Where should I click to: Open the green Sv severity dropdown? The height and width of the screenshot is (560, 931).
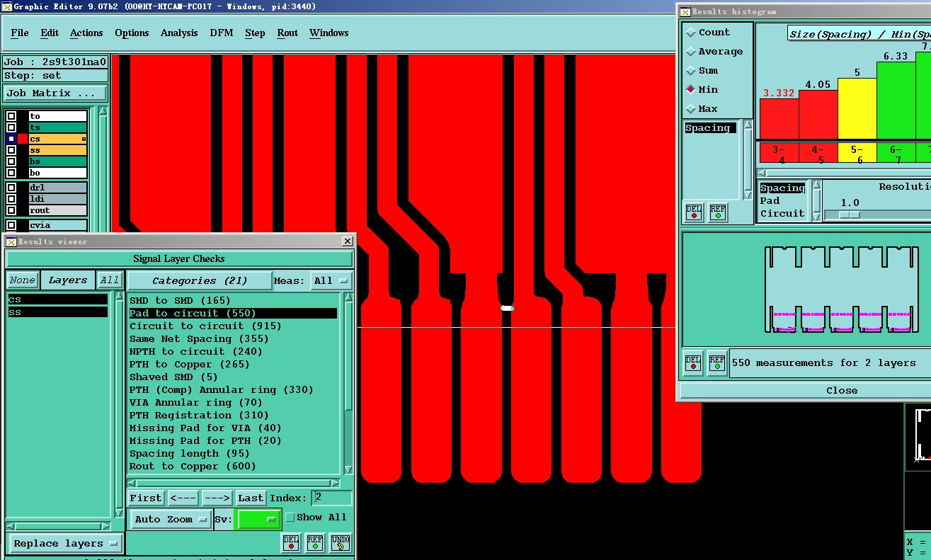258,519
